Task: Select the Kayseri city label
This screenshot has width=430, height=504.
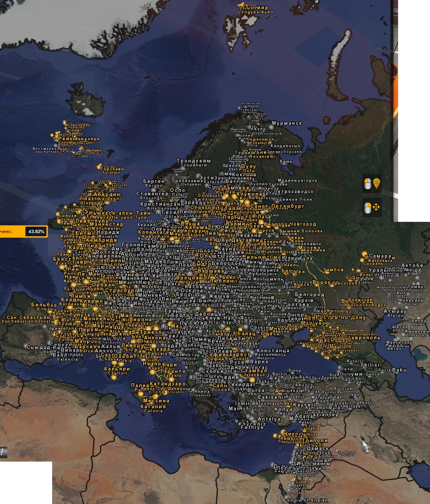Action: 304,405
